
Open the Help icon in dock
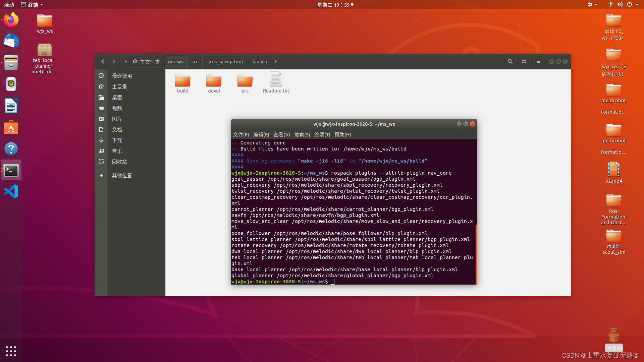pos(11,149)
